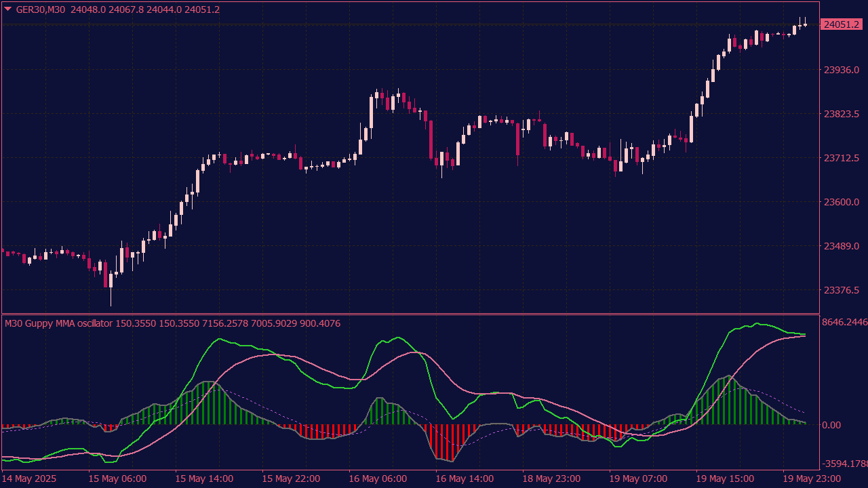Click the GER30,M30 chart title text

[41, 9]
